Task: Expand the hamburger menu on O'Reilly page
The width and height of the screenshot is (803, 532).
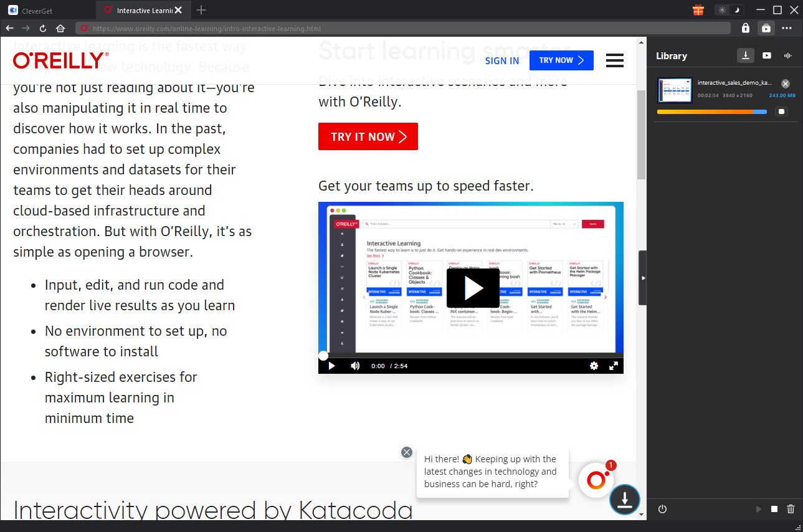Action: (614, 60)
